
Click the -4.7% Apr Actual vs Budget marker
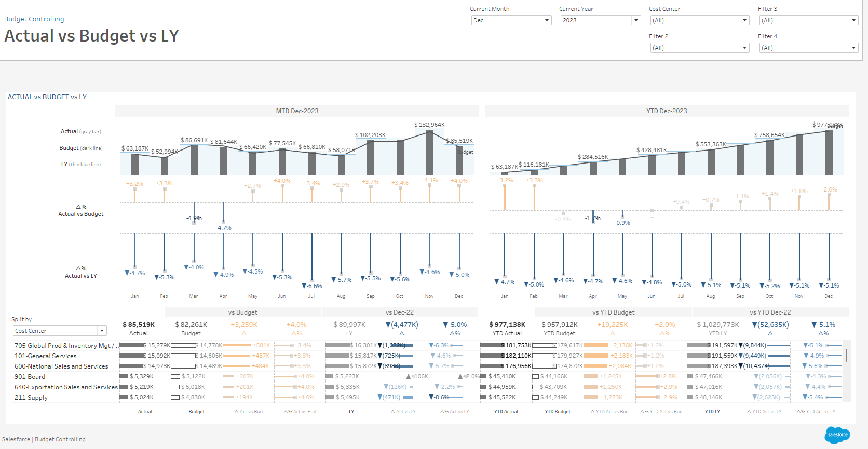click(224, 222)
